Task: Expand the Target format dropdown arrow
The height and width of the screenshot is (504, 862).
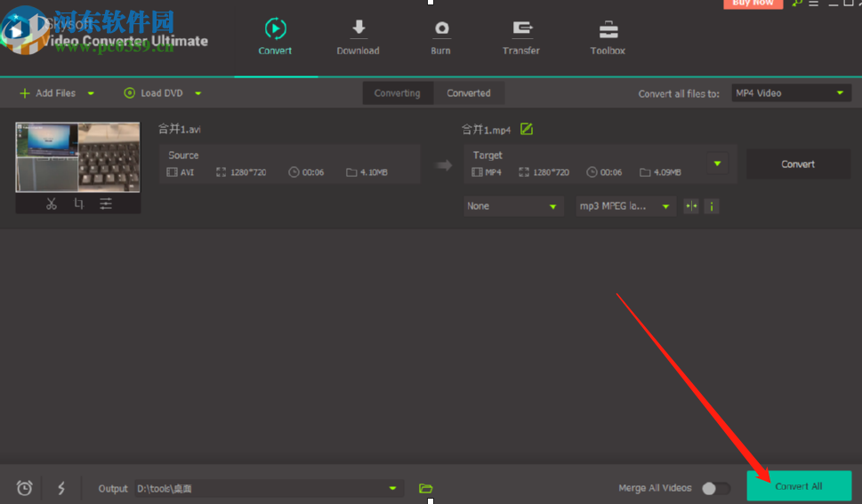Action: [x=717, y=164]
